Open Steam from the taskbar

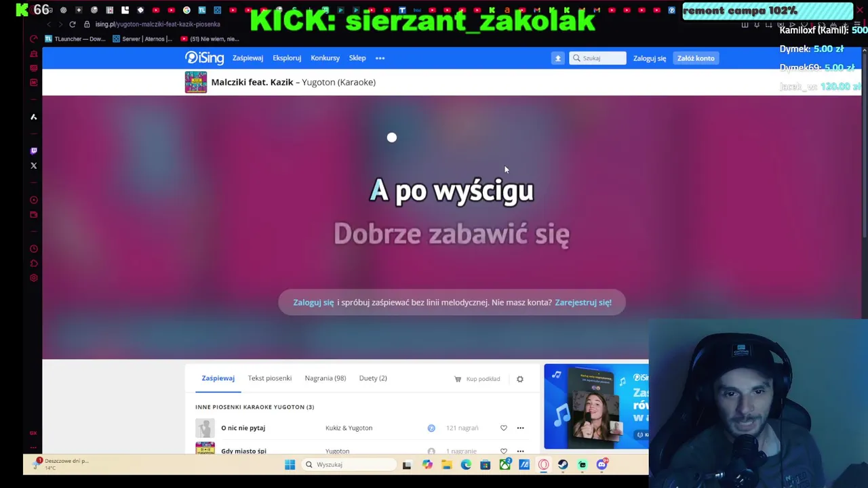563,464
